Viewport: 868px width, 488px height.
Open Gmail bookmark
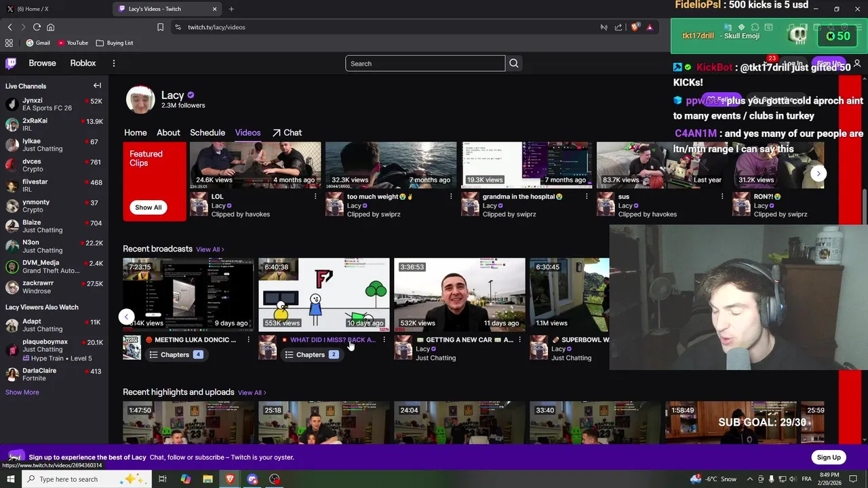click(x=38, y=43)
